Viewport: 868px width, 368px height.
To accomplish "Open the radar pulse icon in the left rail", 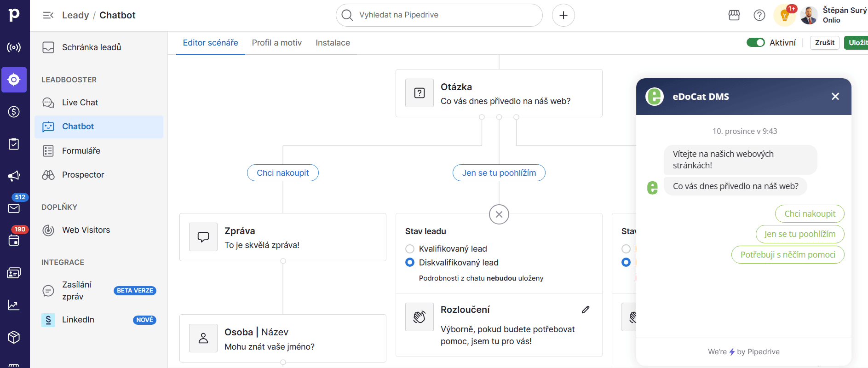I will pyautogui.click(x=14, y=47).
